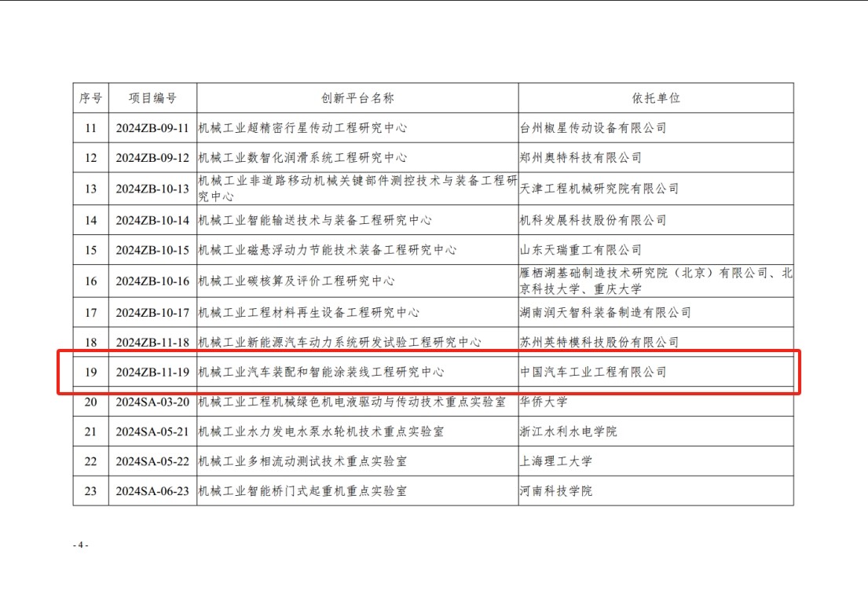
Task: Click 机械工业工程材料再生设备工程研究中心
Action: point(309,313)
